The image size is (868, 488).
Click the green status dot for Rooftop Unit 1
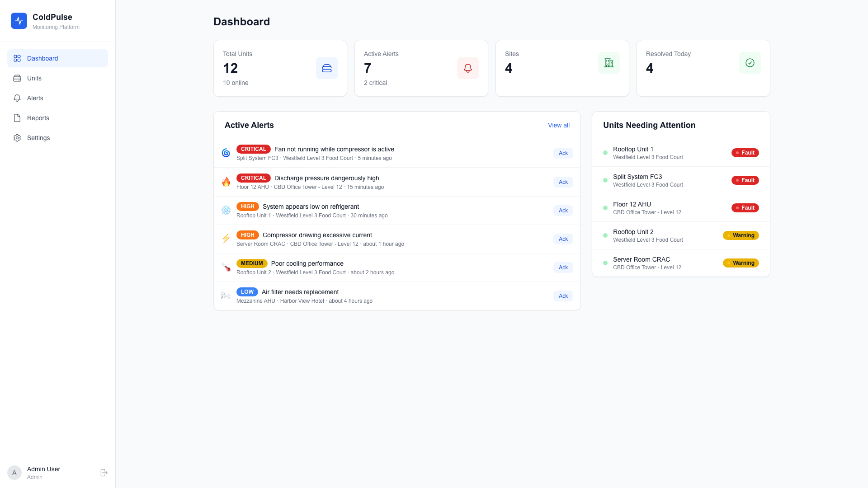click(605, 153)
